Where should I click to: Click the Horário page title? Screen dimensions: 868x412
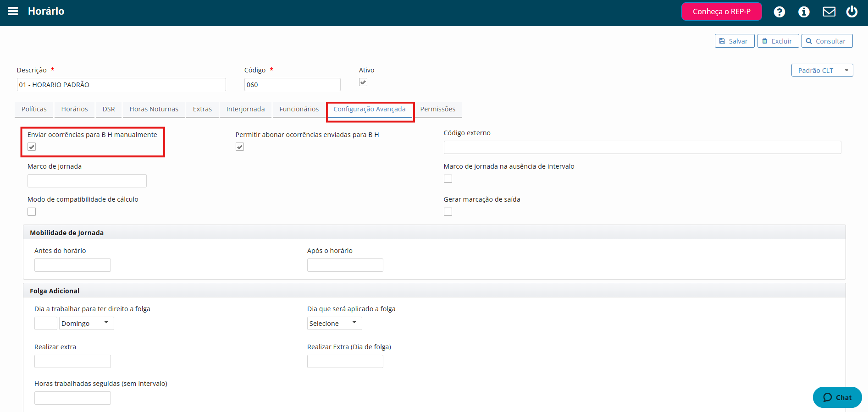[46, 11]
